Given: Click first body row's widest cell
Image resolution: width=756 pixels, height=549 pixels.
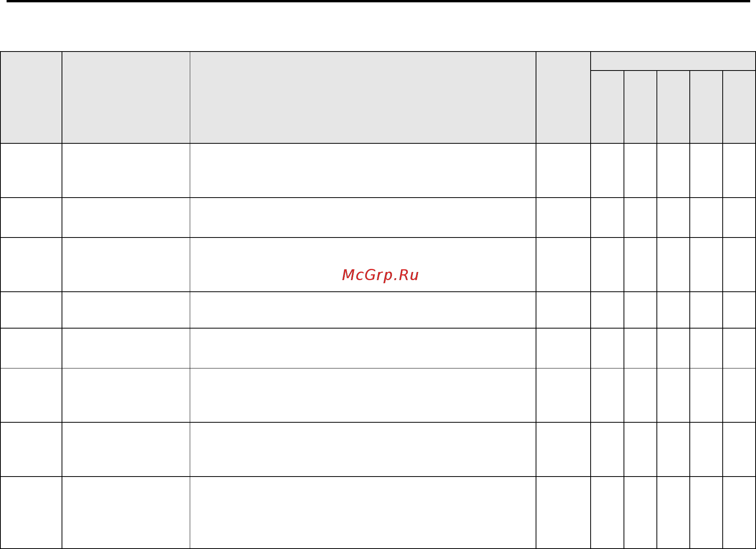Looking at the screenshot, I should point(363,170).
